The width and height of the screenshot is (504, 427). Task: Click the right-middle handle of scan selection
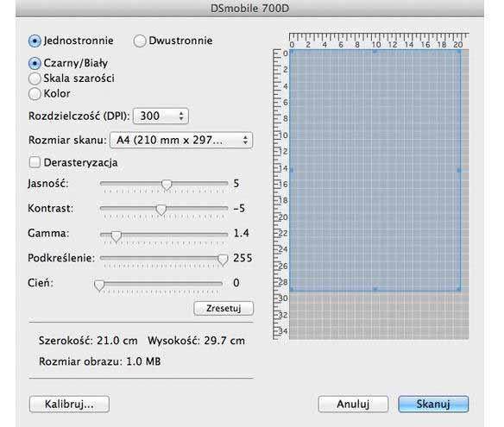[x=459, y=170]
